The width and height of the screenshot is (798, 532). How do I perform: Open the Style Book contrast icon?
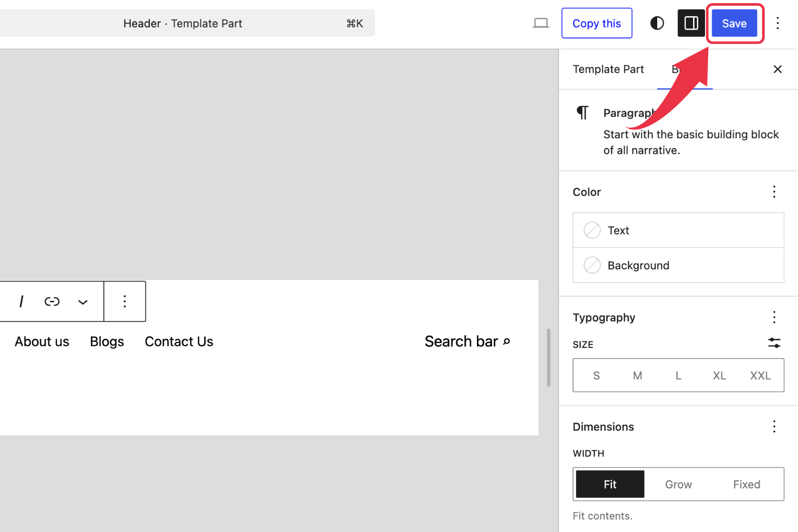coord(657,23)
